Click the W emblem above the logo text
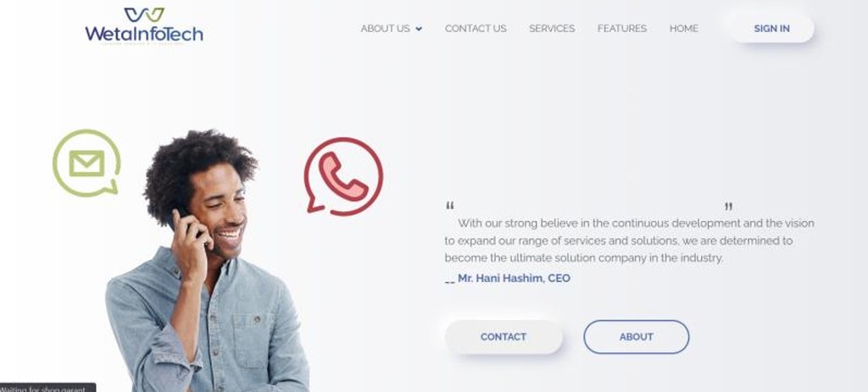 144,15
